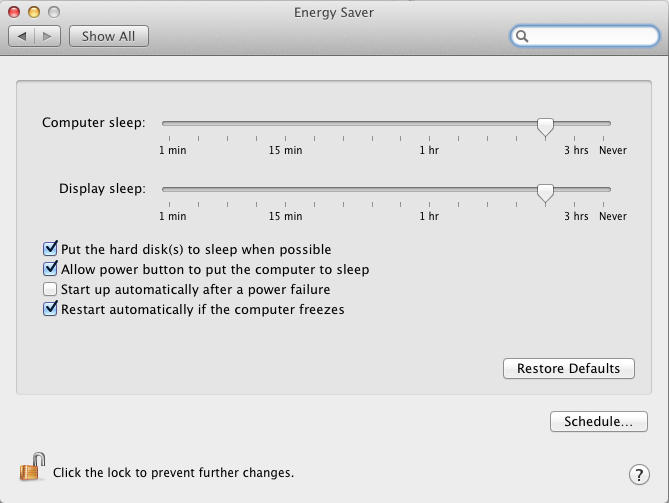Image resolution: width=669 pixels, height=503 pixels.
Task: Close the Energy Saver window
Action: (x=14, y=12)
